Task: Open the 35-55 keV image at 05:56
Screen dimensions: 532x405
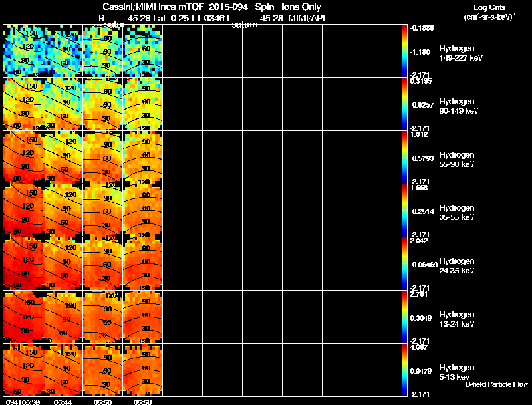Action: pos(142,211)
